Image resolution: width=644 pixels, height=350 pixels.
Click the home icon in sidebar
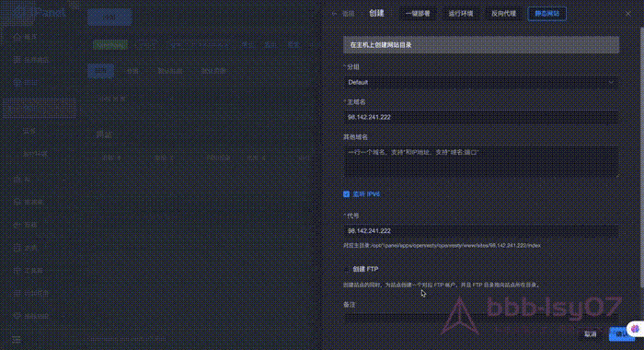(17, 37)
